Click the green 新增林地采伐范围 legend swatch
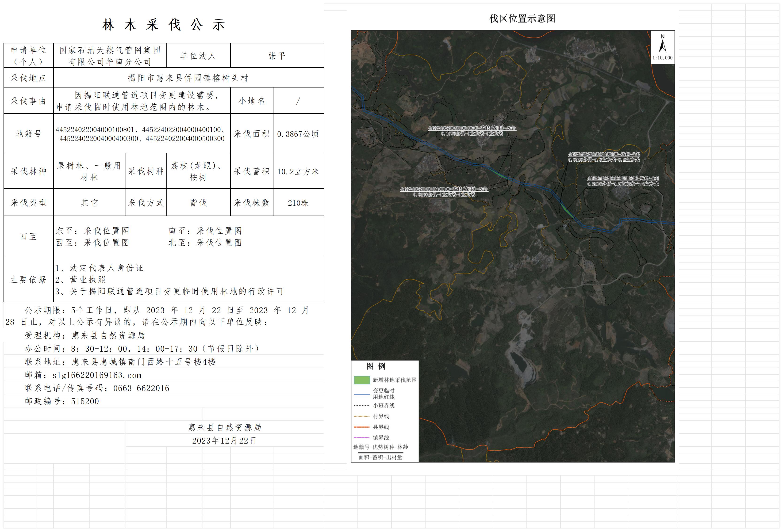Screen dimensions: 783x532 point(362,380)
